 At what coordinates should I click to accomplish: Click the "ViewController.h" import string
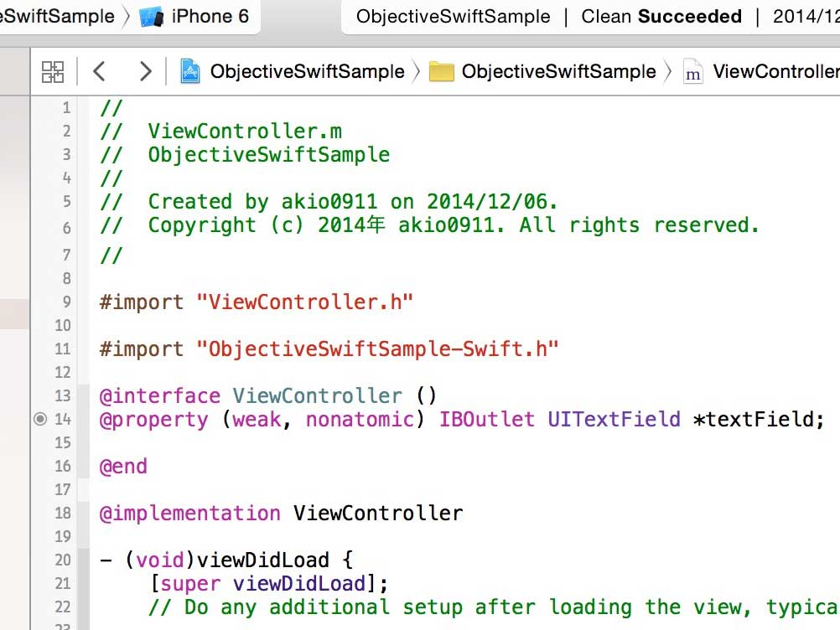(305, 302)
